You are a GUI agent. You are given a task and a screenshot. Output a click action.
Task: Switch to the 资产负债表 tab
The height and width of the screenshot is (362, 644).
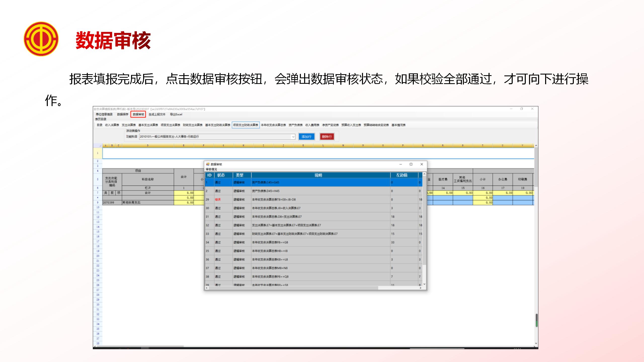click(x=295, y=125)
